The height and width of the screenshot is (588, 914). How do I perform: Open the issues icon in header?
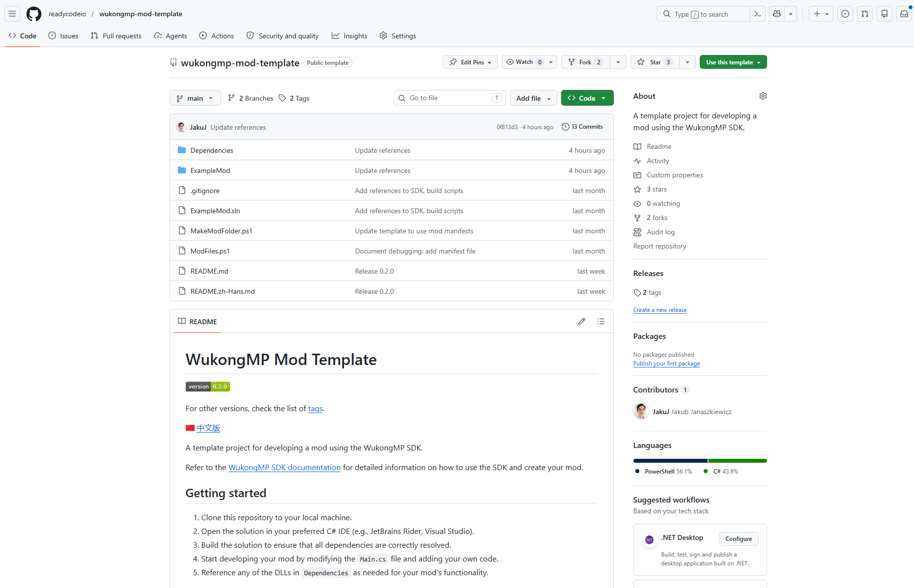click(x=845, y=14)
